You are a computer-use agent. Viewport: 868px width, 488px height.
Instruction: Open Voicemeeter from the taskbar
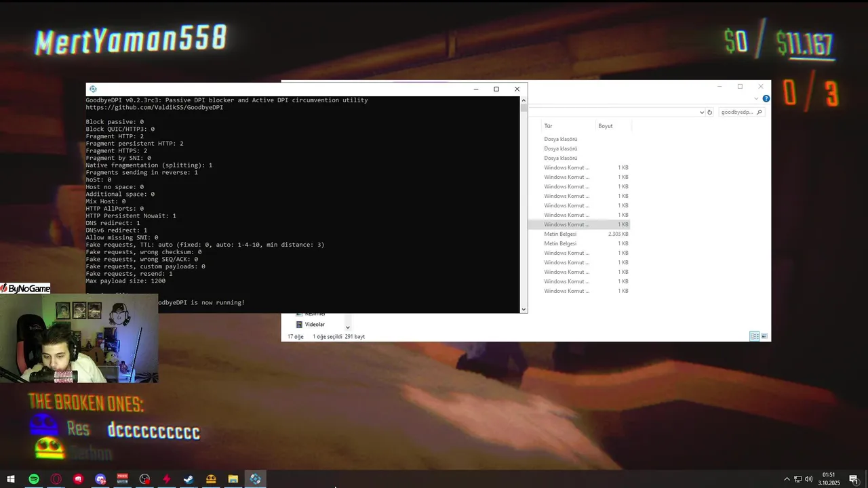(122, 479)
